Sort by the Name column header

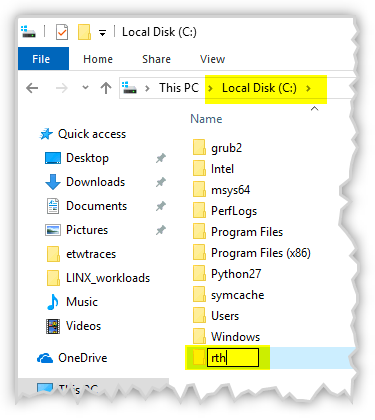click(x=206, y=119)
